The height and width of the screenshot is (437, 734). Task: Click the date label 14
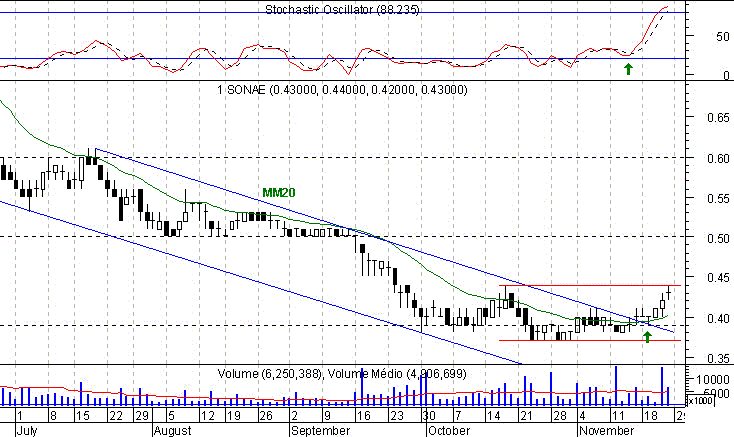[x=493, y=416]
